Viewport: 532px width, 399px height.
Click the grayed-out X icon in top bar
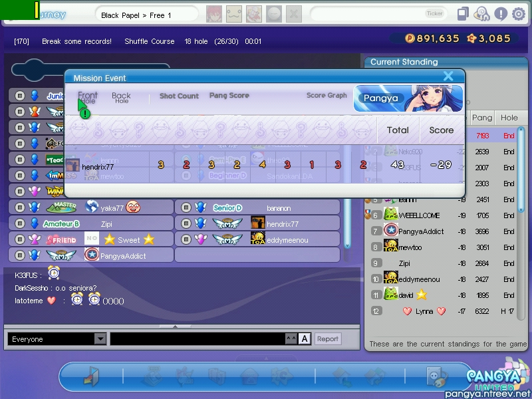tap(294, 14)
